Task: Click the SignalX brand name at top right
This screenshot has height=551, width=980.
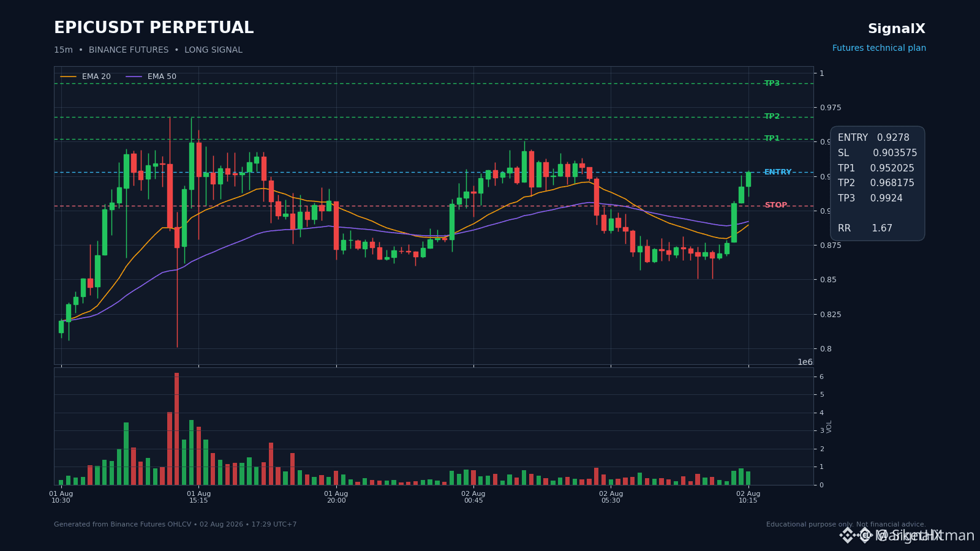Action: tap(897, 29)
